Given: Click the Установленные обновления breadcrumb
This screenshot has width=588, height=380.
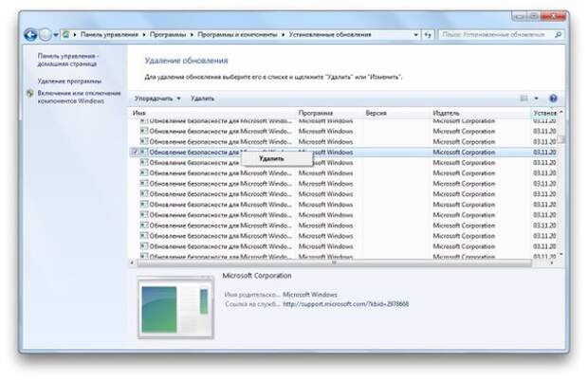Looking at the screenshot, I should [x=330, y=34].
